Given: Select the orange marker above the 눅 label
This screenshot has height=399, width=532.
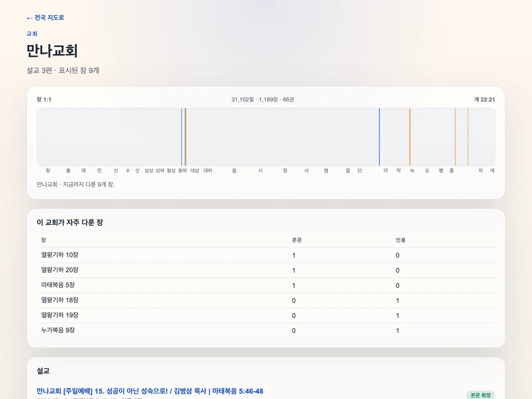Looking at the screenshot, I should tap(410, 137).
